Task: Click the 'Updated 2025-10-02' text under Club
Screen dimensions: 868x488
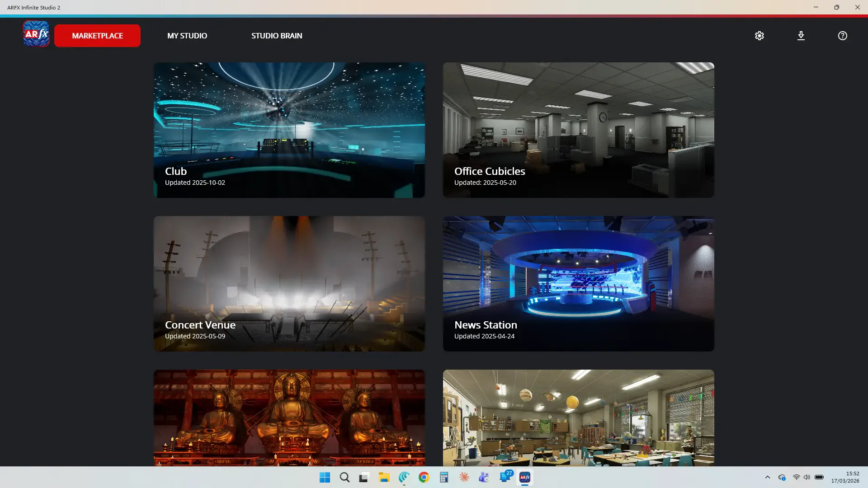Action: (195, 183)
